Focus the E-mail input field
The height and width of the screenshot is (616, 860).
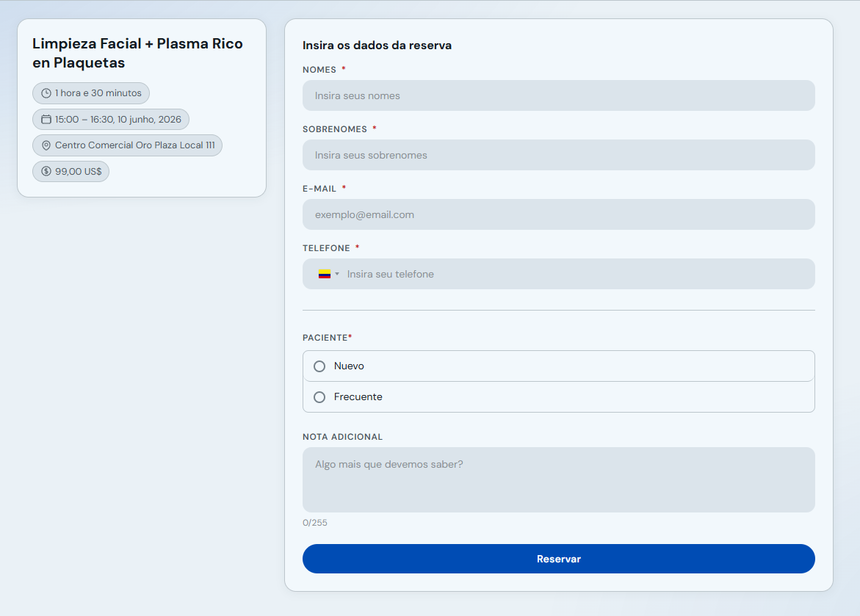click(x=558, y=214)
